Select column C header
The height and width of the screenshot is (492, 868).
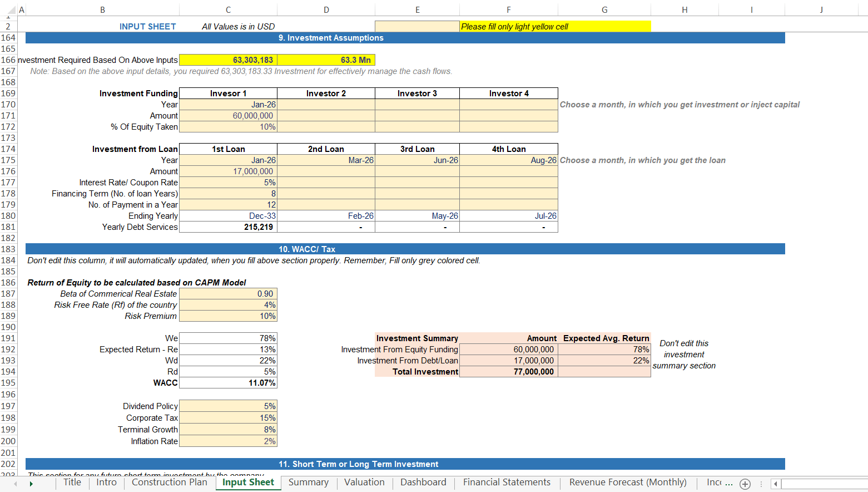click(x=228, y=9)
